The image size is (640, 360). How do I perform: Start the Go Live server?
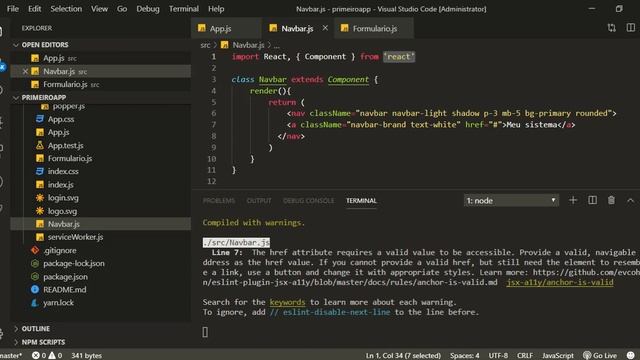(600, 355)
